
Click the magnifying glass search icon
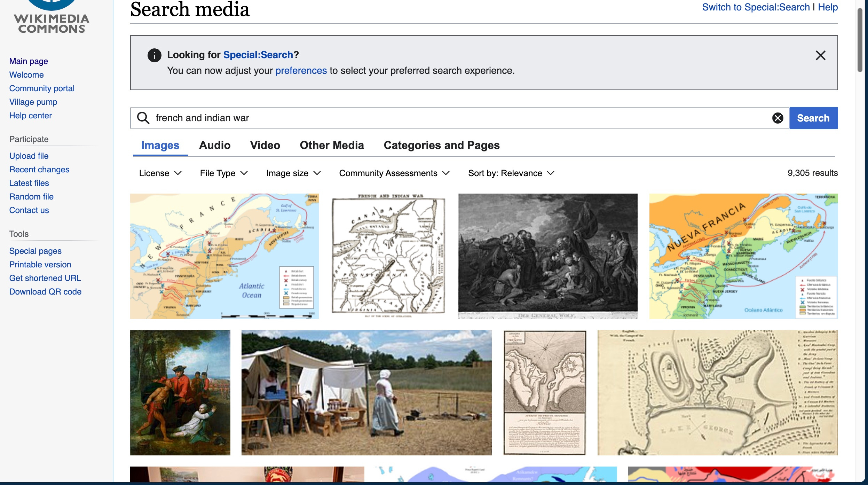tap(143, 118)
